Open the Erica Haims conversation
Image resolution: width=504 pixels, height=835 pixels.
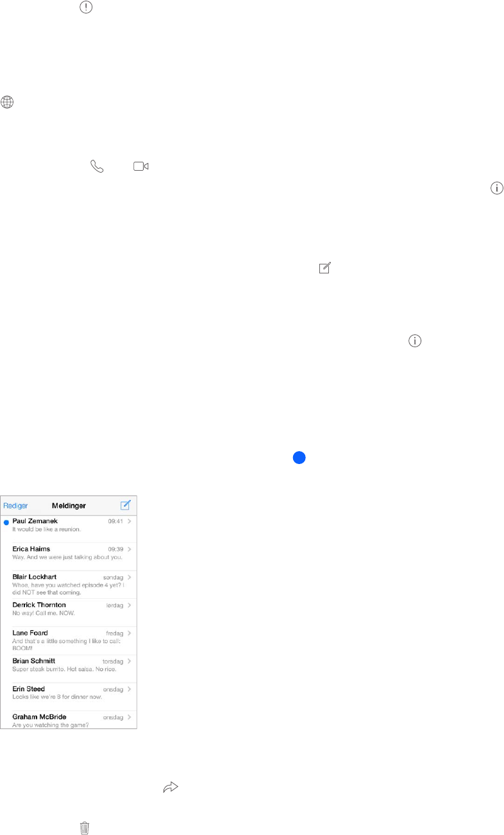tap(69, 556)
